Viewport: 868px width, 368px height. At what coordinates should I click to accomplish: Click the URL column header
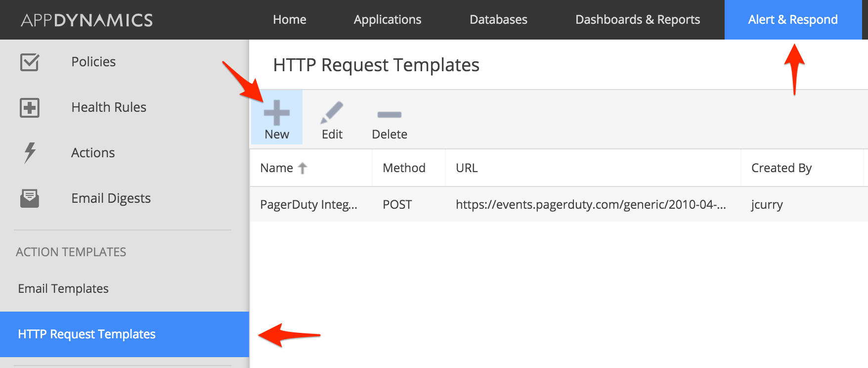coord(467,168)
